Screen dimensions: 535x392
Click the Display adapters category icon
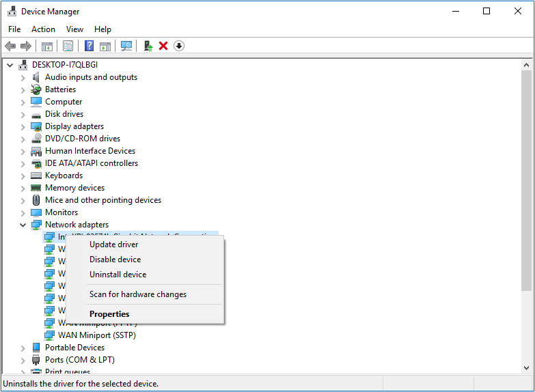click(36, 126)
